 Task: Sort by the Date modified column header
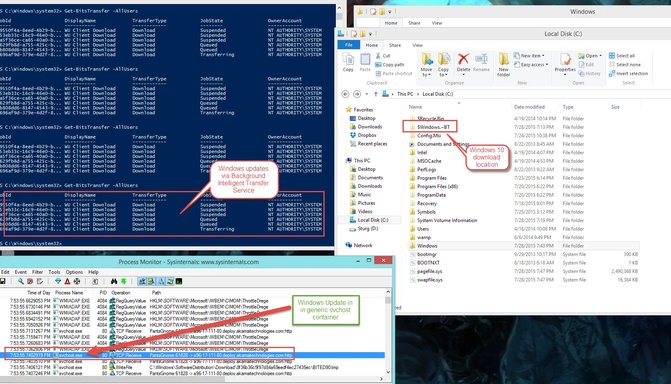(529, 107)
